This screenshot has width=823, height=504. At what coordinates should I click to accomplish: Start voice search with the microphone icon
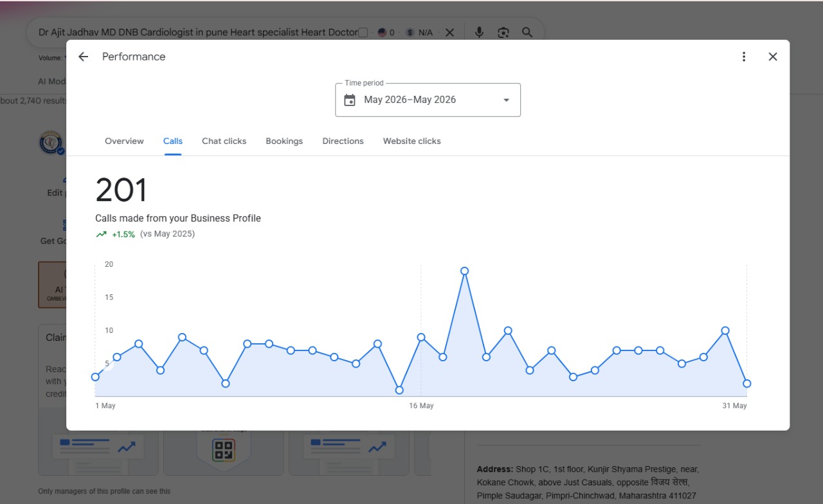coord(479,32)
